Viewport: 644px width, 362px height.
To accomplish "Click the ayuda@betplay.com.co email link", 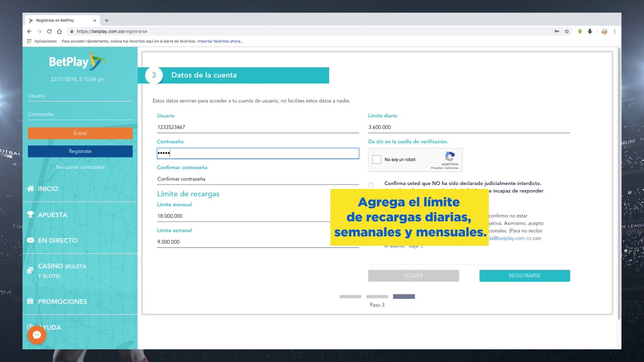I will pos(510,238).
